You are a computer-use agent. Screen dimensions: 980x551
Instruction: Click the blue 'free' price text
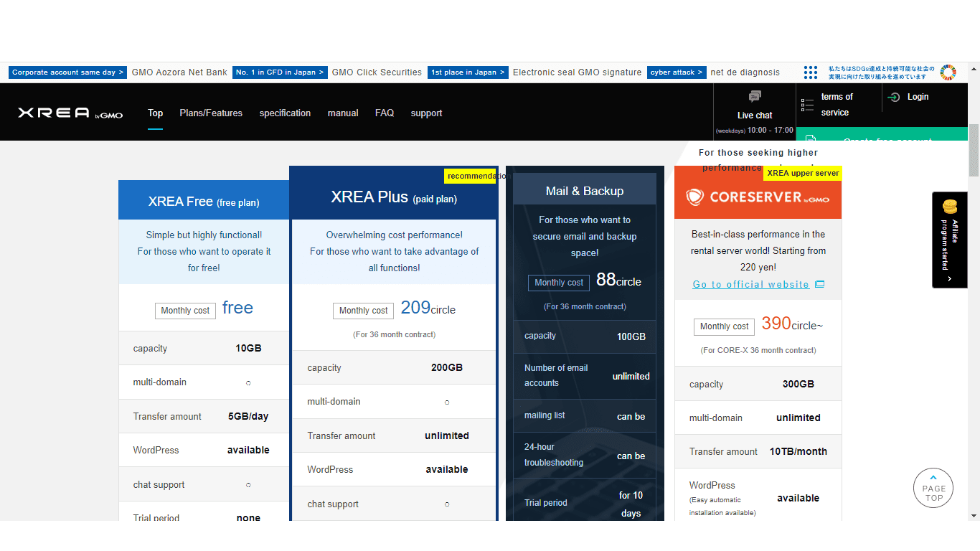(x=237, y=308)
